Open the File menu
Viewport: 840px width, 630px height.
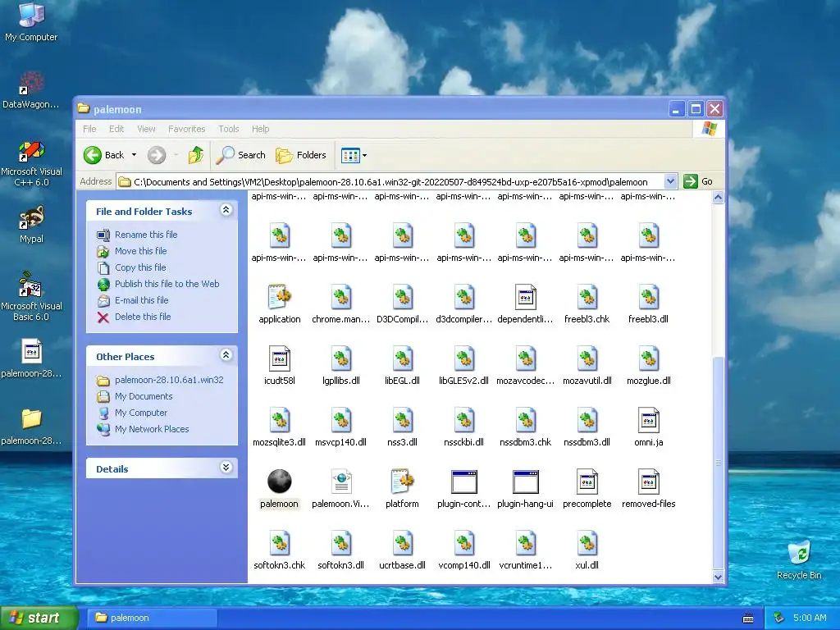[89, 129]
